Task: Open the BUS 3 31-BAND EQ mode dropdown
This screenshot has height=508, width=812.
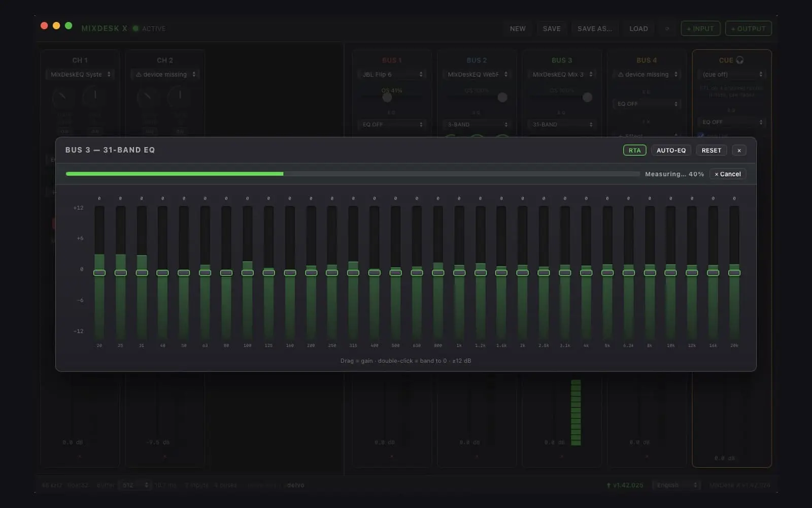Action: click(562, 124)
